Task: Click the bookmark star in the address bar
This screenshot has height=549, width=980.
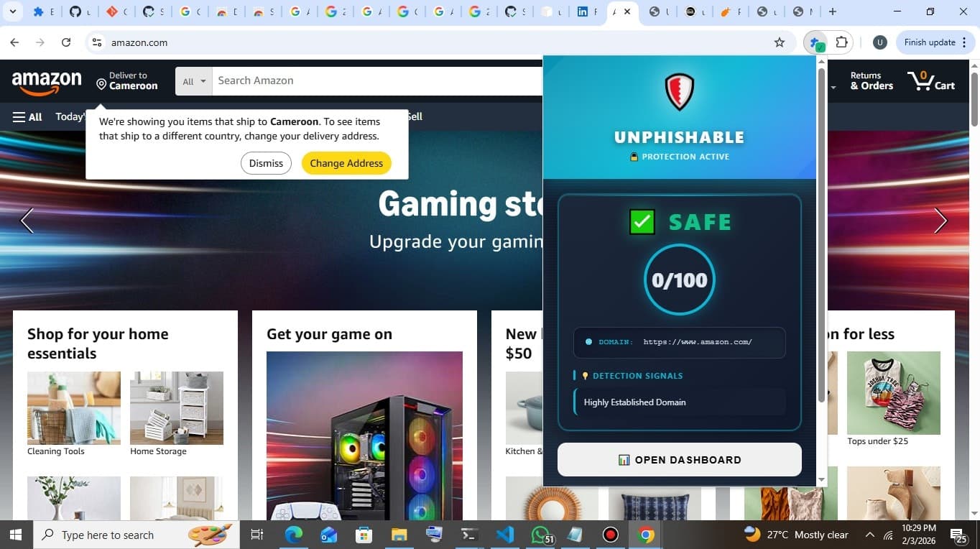Action: 779,42
